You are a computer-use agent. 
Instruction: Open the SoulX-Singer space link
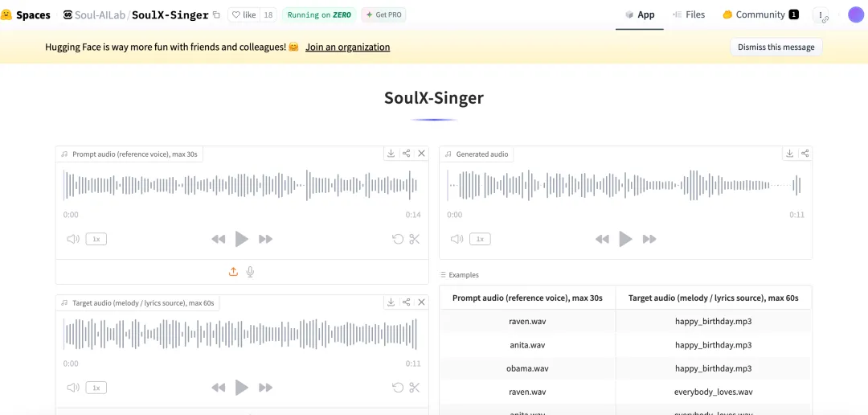(170, 15)
